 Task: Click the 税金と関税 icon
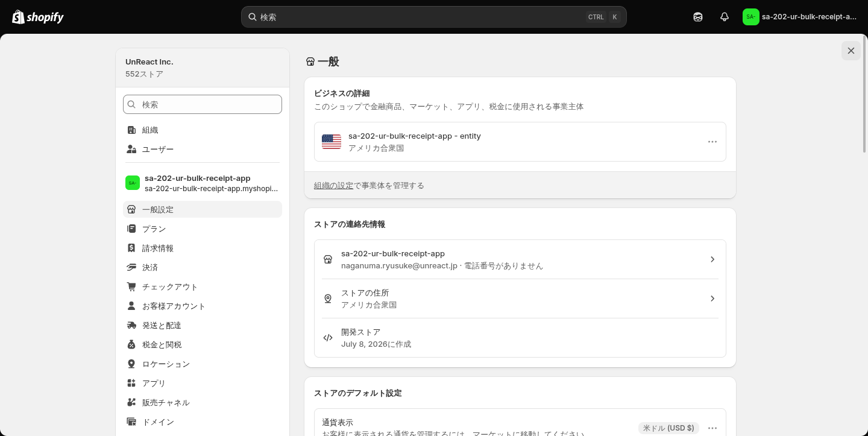click(x=131, y=344)
